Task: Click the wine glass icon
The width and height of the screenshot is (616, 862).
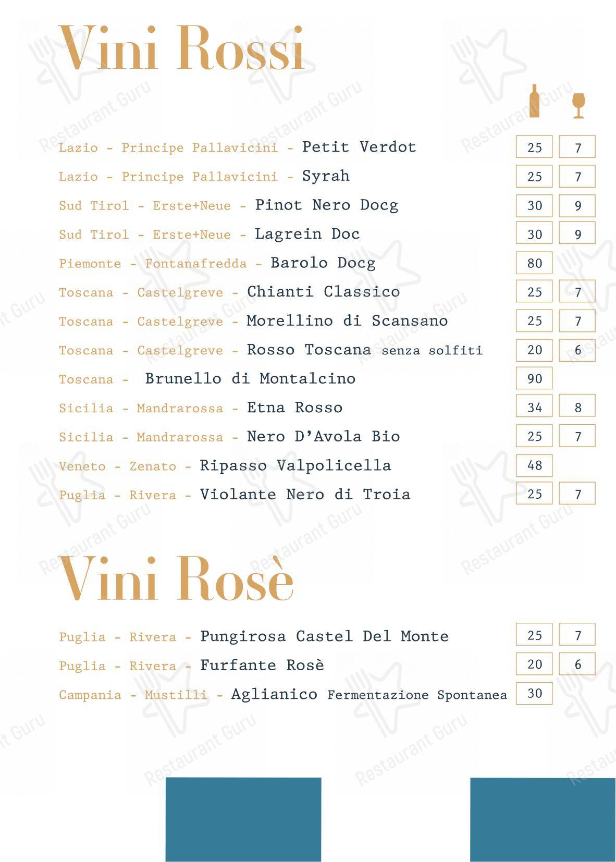Action: tap(578, 106)
